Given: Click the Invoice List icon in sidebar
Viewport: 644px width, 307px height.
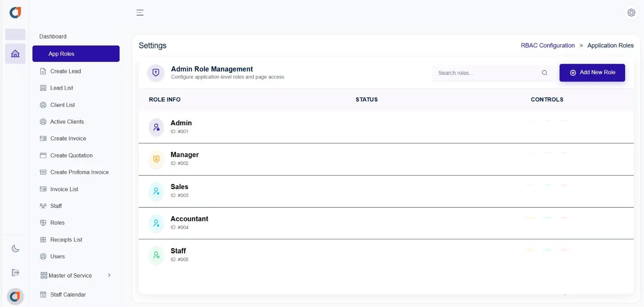Looking at the screenshot, I should coord(43,189).
